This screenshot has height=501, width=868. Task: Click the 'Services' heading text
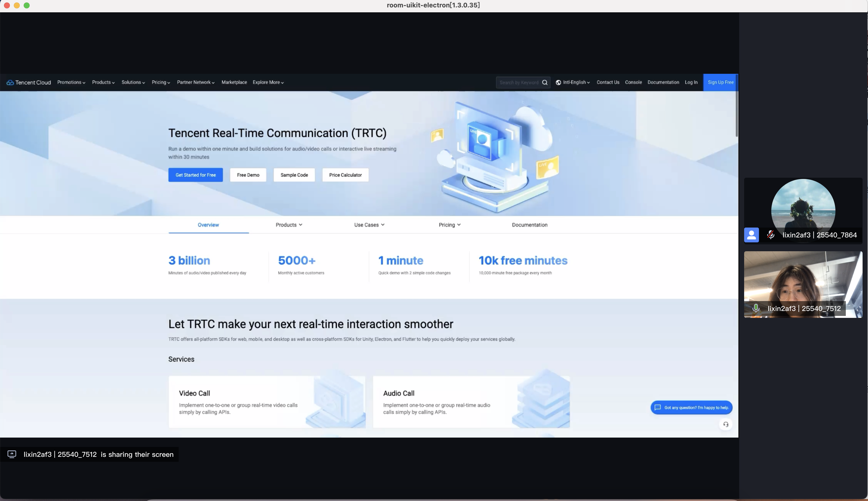[181, 359]
